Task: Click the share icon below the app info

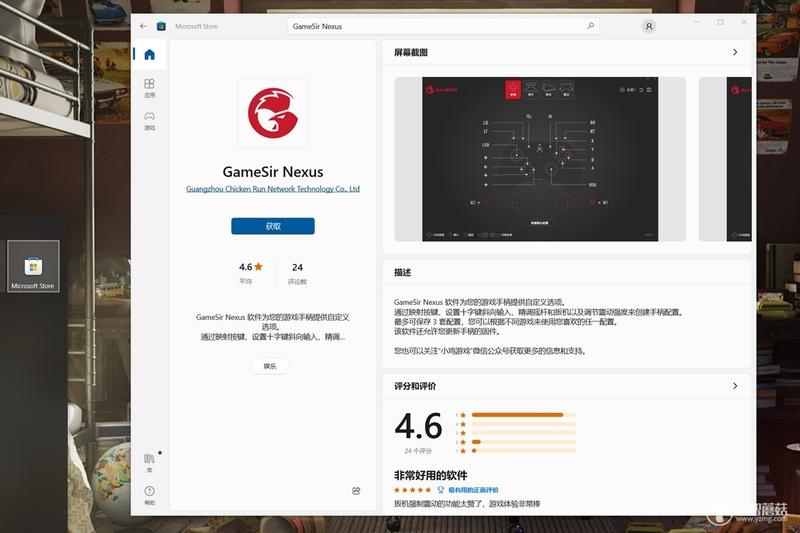Action: 356,491
